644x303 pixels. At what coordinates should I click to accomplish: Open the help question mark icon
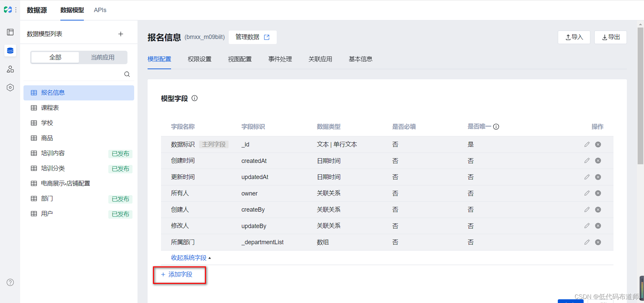[10, 282]
